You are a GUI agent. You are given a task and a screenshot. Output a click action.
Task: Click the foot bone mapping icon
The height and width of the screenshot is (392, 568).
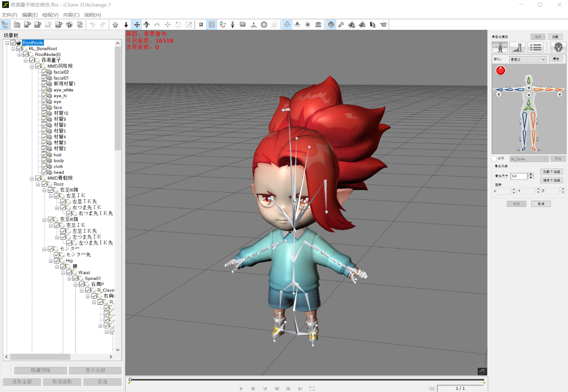pyautogui.click(x=517, y=47)
